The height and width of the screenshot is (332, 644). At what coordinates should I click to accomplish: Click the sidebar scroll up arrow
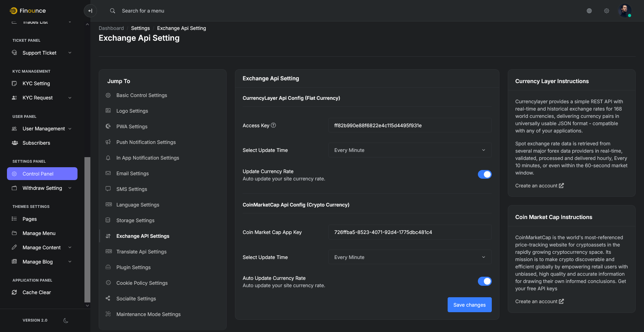87,24
